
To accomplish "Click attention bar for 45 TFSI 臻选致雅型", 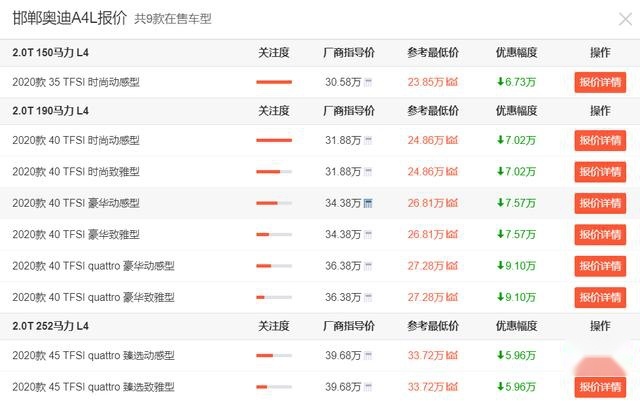I will [x=274, y=387].
